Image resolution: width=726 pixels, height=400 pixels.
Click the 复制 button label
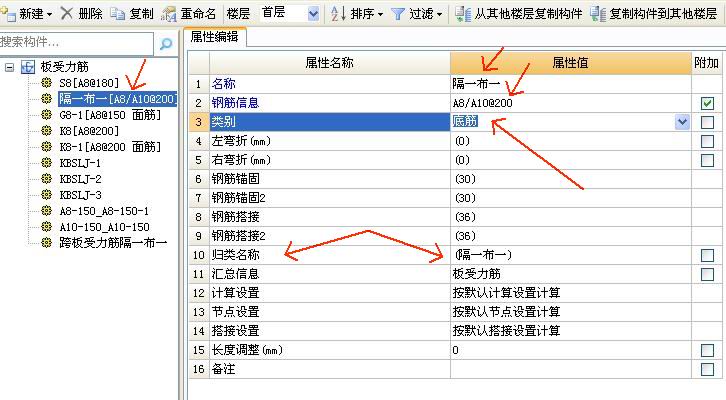click(x=141, y=14)
